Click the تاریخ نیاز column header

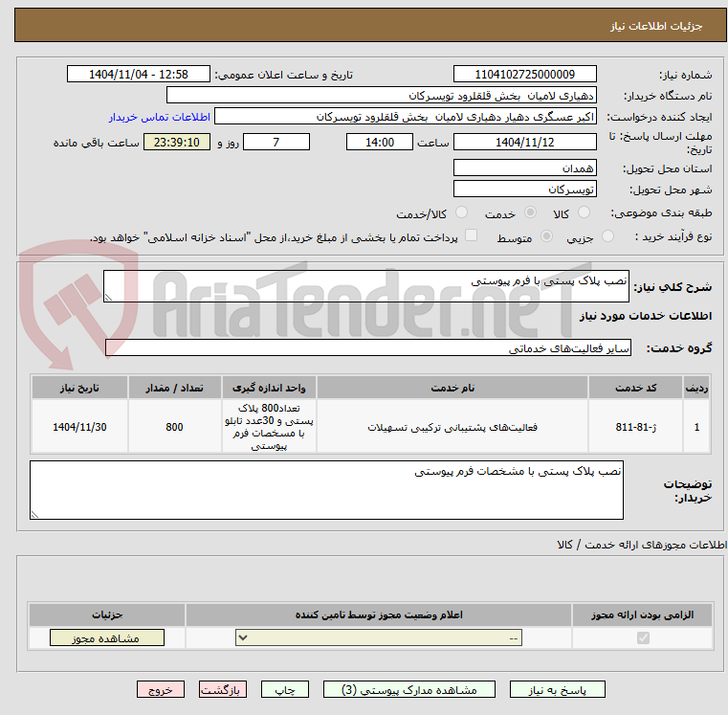(79, 388)
